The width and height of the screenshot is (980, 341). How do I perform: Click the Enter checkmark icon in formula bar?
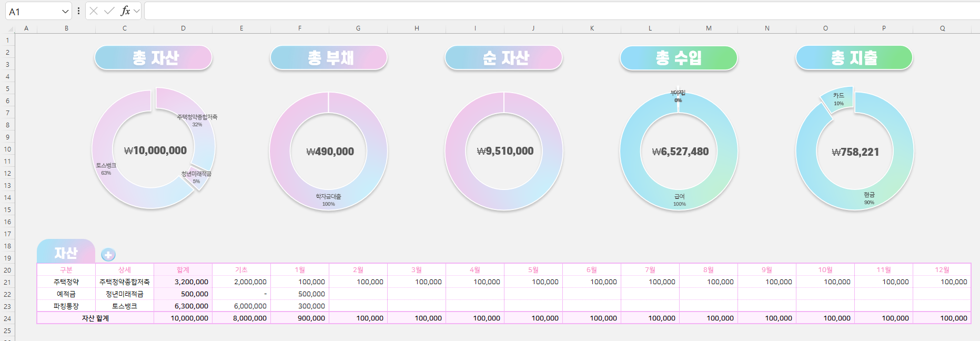pyautogui.click(x=109, y=11)
